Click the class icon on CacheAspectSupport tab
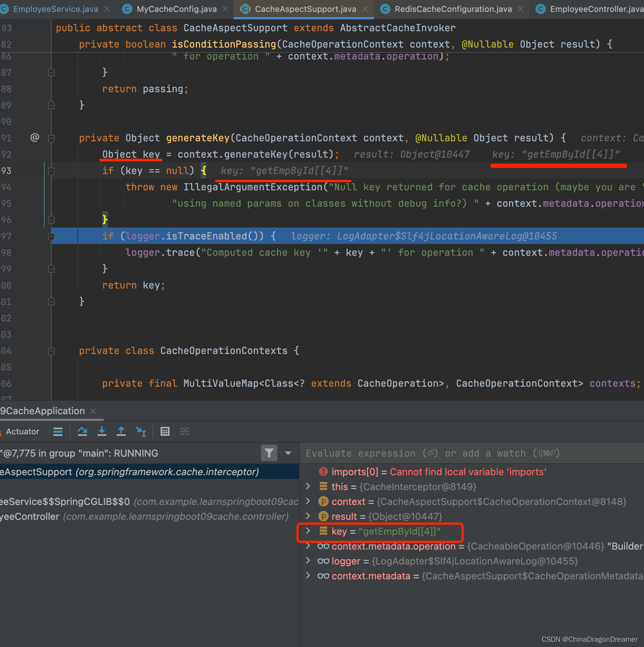The height and width of the screenshot is (647, 644). (245, 9)
